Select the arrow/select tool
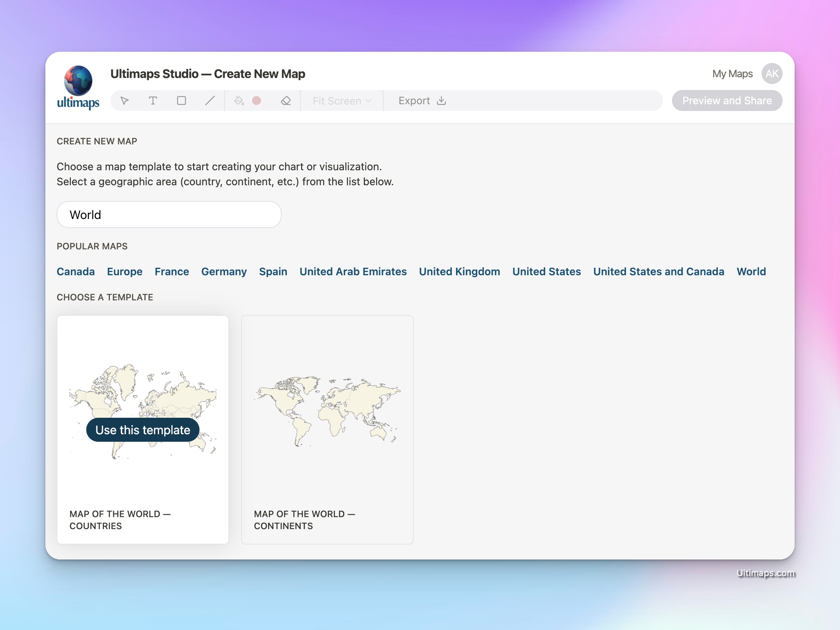This screenshot has width=840, height=630. pos(125,100)
